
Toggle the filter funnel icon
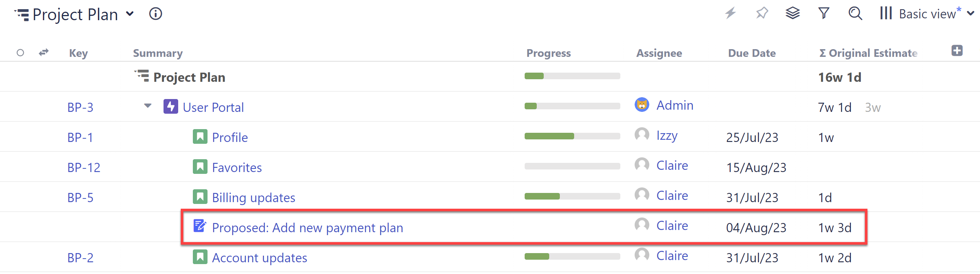click(824, 13)
